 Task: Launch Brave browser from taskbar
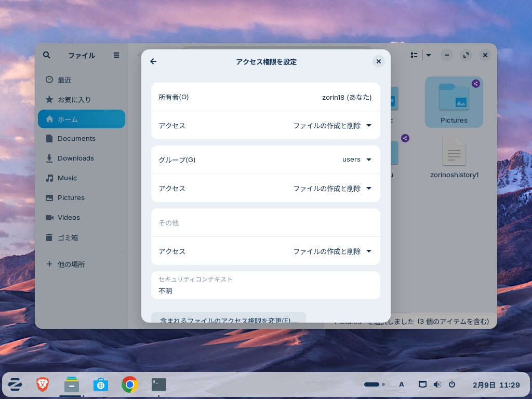(43, 384)
